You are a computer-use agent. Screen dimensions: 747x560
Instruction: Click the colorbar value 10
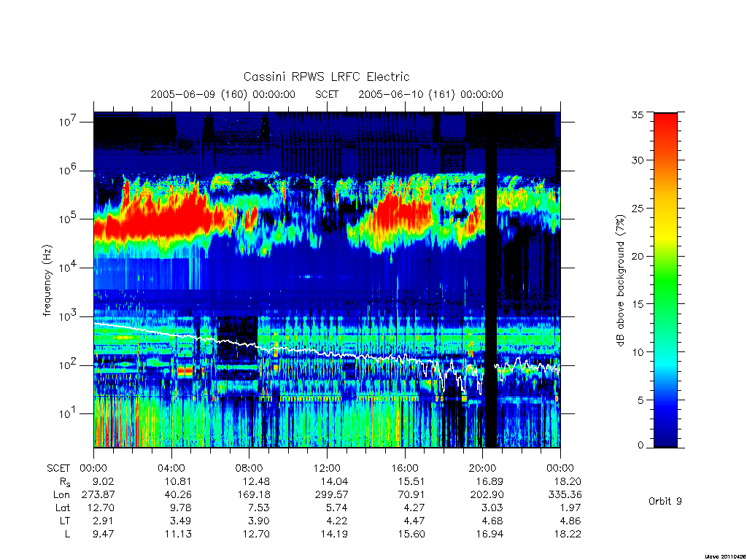(x=638, y=352)
